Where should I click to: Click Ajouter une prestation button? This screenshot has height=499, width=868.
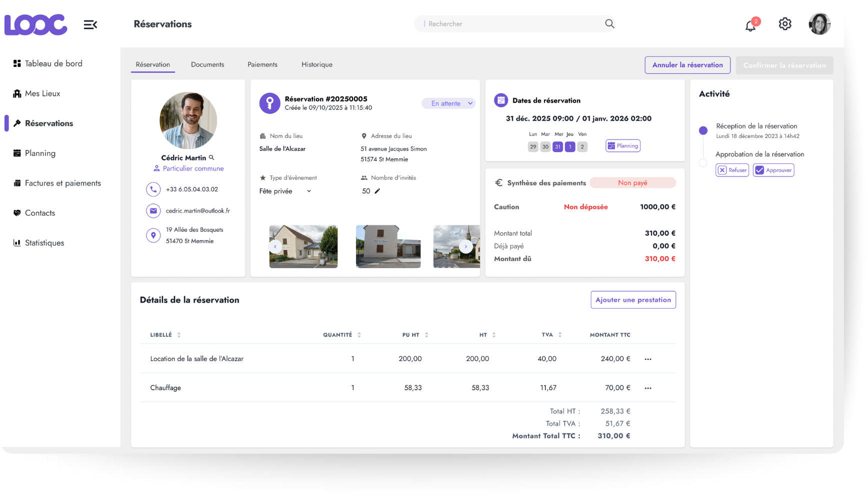[x=633, y=300]
